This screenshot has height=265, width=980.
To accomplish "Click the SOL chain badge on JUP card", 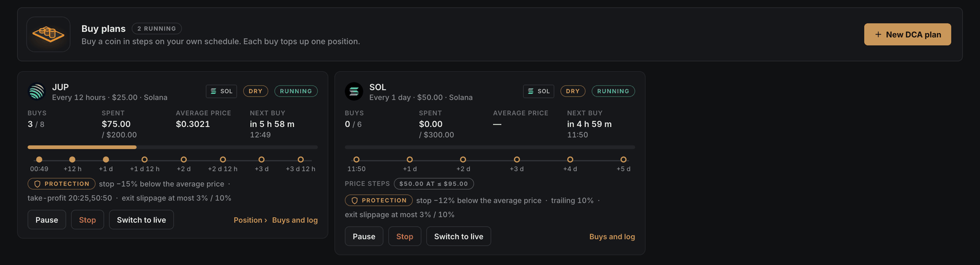I will tap(221, 91).
